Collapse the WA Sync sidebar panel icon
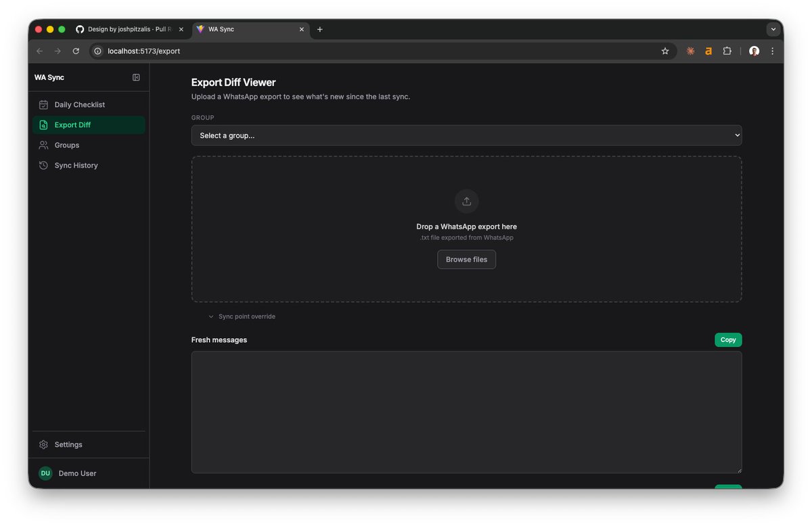Screen dimensions: 812x526 [x=136, y=78]
